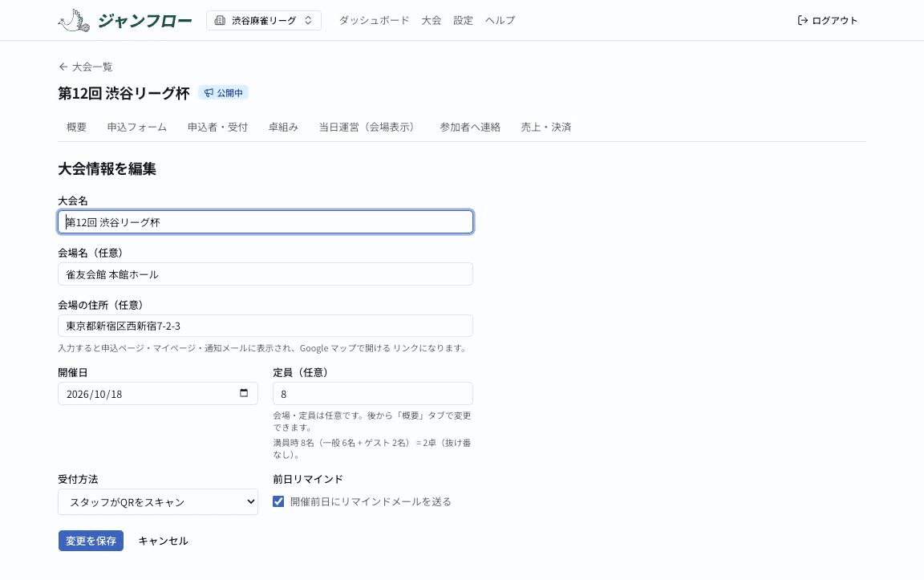Switch to the 申込フォーム tab
This screenshot has width=924, height=580.
click(x=136, y=127)
